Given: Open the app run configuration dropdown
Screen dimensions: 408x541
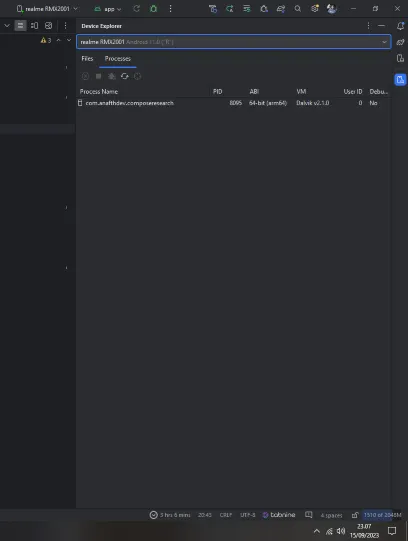Looking at the screenshot, I should pyautogui.click(x=108, y=9).
